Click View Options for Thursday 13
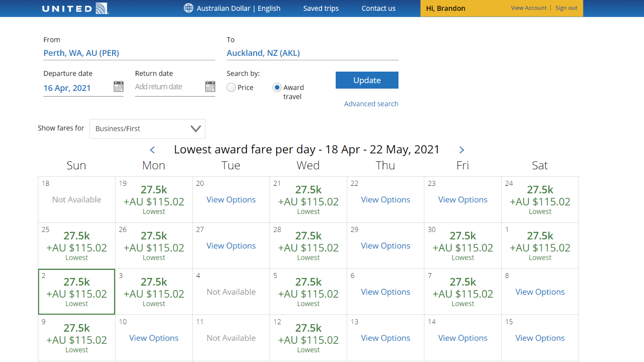Screen dimensions: 644x362 (386, 338)
